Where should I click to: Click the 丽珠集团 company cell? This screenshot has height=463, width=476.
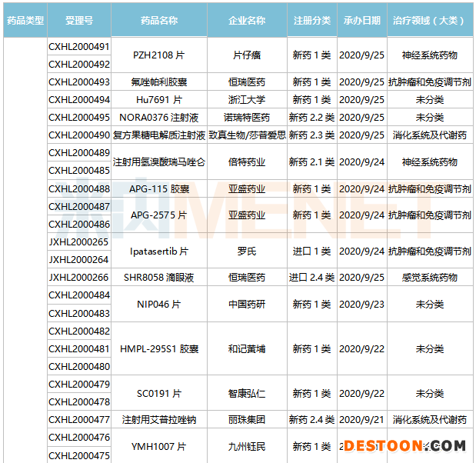[x=247, y=420]
